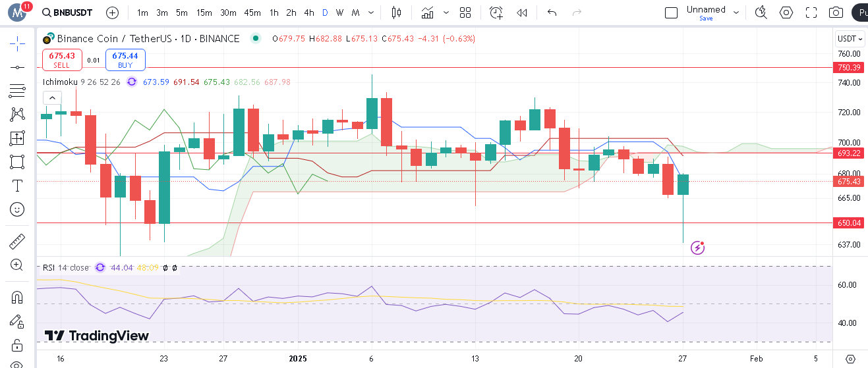Viewport: 868px width, 368px height.
Task: Select the trend line tool
Action: point(18,67)
